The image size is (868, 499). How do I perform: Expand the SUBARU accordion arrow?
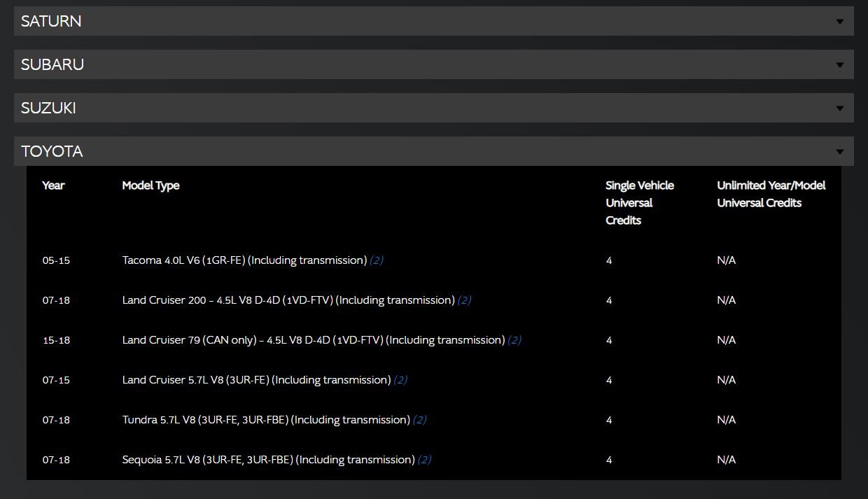[x=839, y=65]
